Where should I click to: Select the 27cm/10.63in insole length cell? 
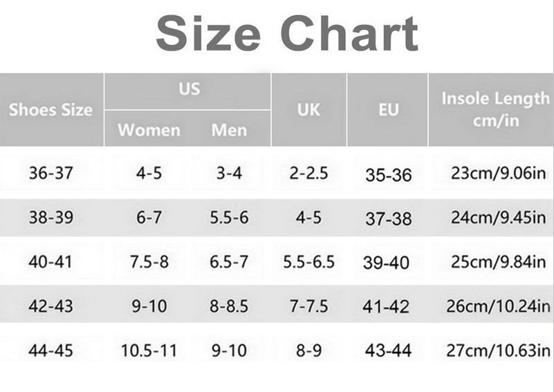(498, 350)
